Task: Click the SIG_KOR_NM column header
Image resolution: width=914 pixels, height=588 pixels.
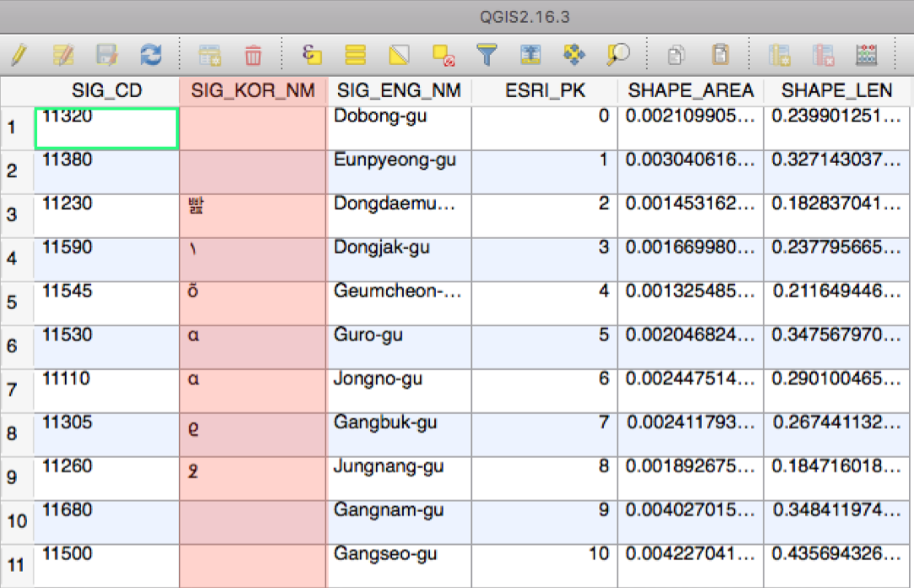Action: [x=253, y=91]
